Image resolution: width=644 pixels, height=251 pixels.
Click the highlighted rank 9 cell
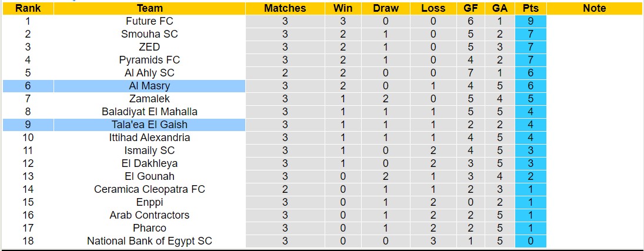pyautogui.click(x=27, y=125)
